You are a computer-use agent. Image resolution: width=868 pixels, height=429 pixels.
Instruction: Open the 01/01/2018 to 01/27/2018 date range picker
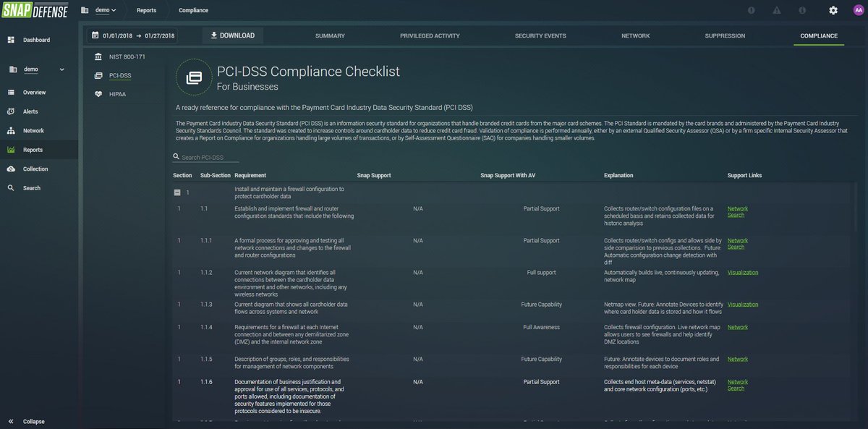pyautogui.click(x=133, y=35)
